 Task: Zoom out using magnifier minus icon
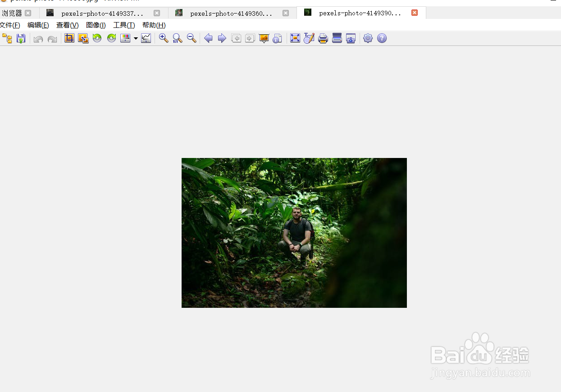pyautogui.click(x=192, y=38)
